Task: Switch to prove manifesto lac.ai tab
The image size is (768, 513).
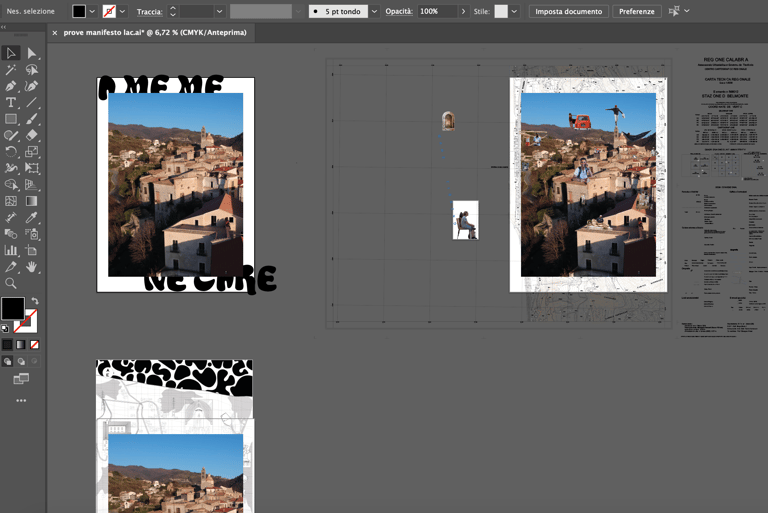Action: [155, 33]
